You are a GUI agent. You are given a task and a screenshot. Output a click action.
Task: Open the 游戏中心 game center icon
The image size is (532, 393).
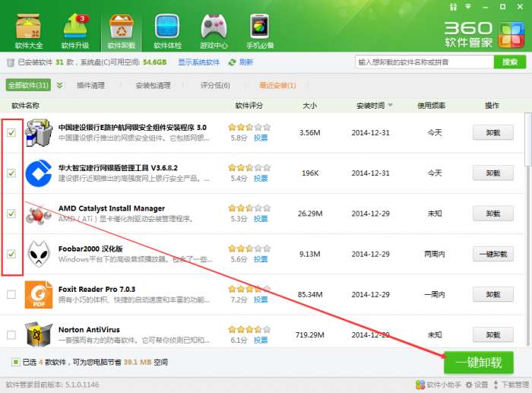tap(214, 32)
